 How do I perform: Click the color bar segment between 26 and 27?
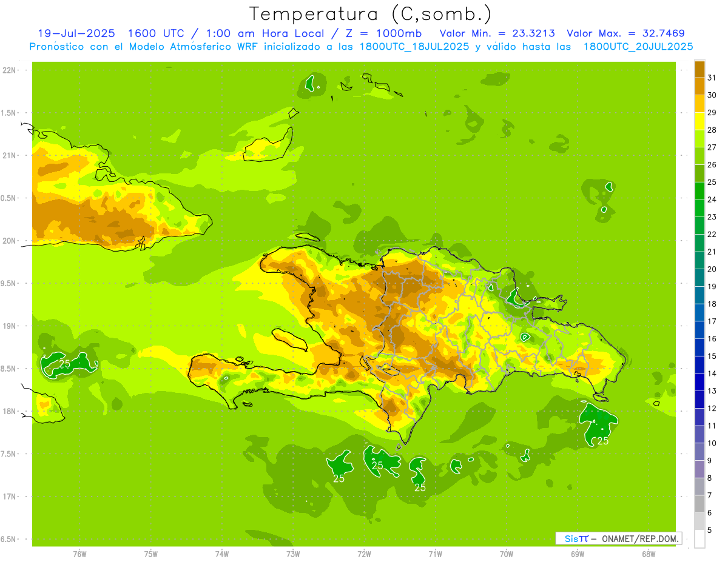click(699, 156)
